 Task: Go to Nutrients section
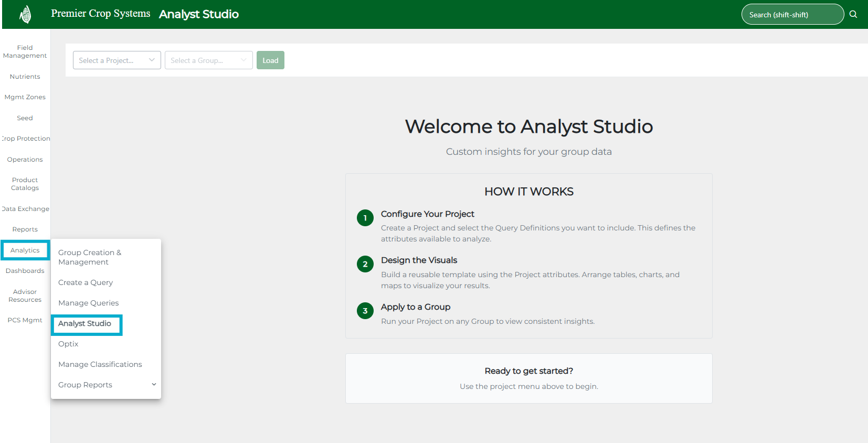25,77
